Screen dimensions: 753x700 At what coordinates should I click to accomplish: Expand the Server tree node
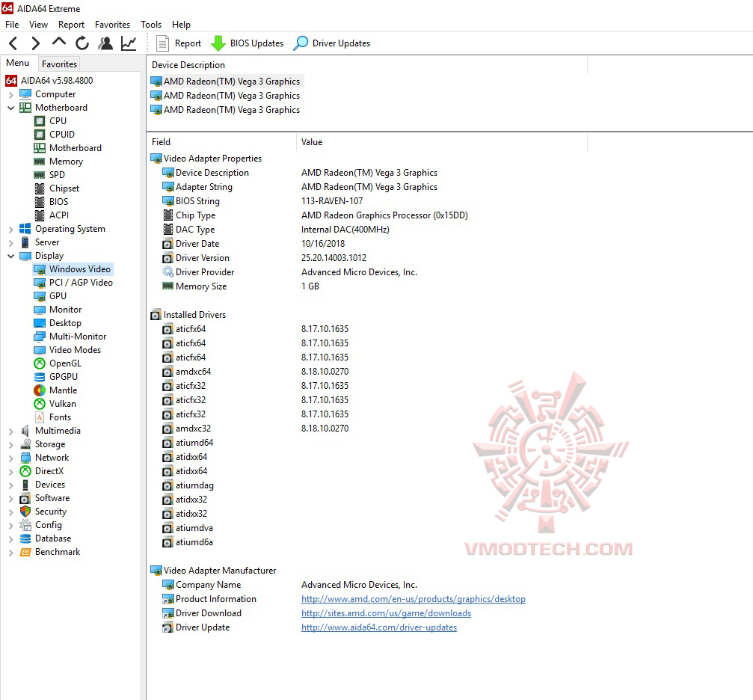(x=11, y=242)
